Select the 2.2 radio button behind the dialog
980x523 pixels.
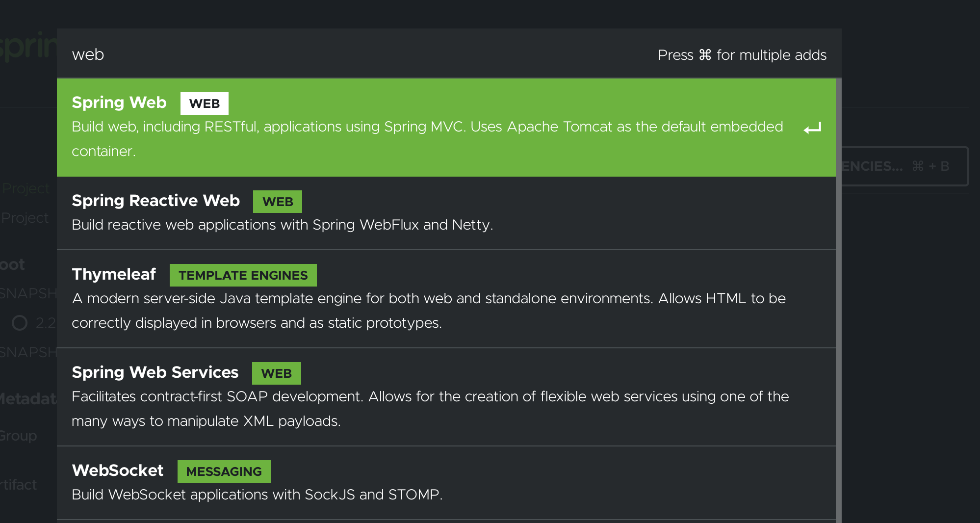coord(20,323)
